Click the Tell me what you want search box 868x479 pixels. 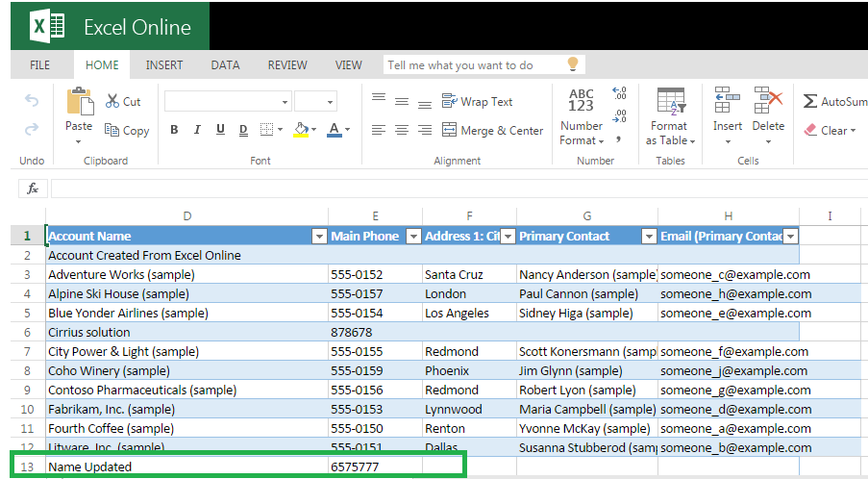click(484, 64)
